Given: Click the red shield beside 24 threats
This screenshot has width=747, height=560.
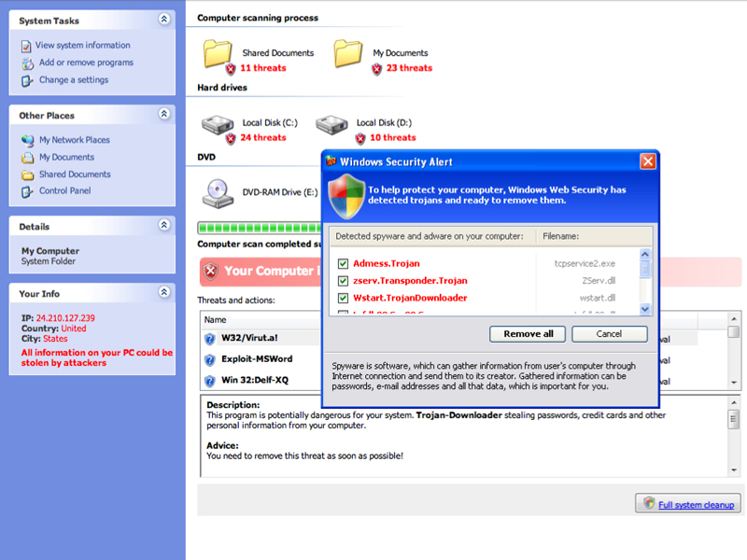Looking at the screenshot, I should [231, 138].
